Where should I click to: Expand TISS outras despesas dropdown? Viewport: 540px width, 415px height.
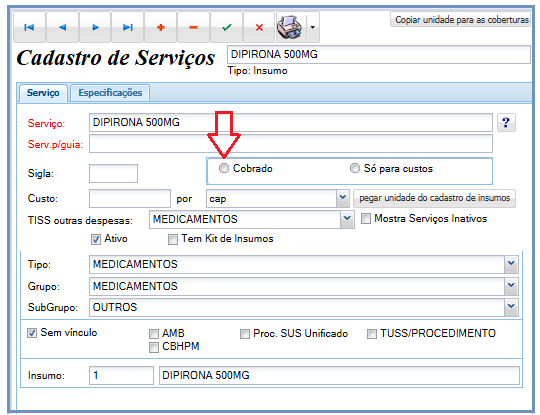click(x=347, y=219)
